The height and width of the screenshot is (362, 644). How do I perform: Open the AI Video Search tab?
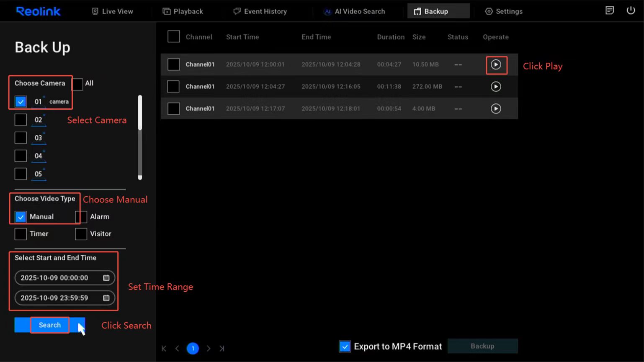point(354,11)
